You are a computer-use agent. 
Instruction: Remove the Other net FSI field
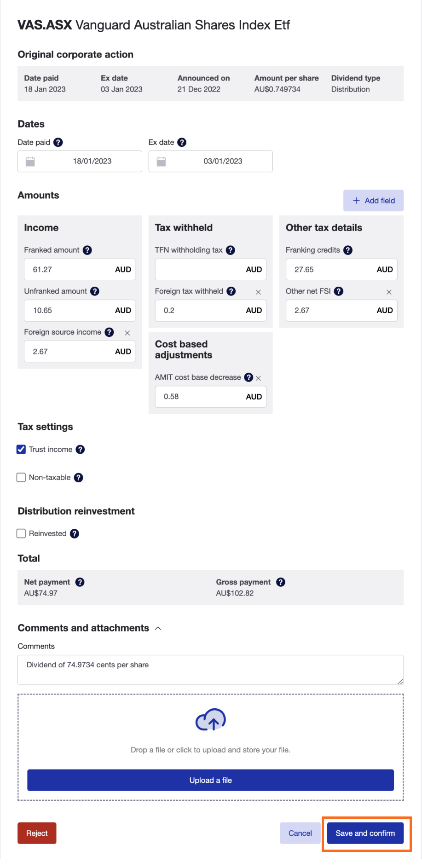pyautogui.click(x=389, y=292)
